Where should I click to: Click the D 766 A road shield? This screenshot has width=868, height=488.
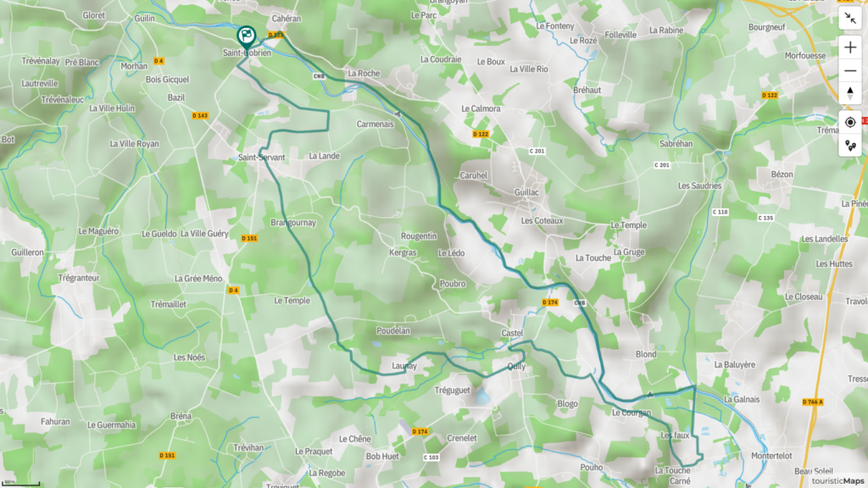pos(813,402)
